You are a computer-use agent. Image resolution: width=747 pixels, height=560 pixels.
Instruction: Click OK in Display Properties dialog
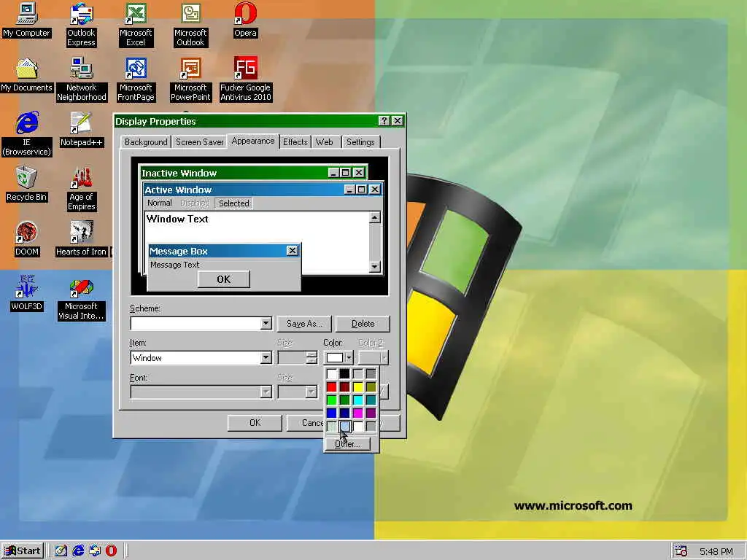(x=255, y=423)
